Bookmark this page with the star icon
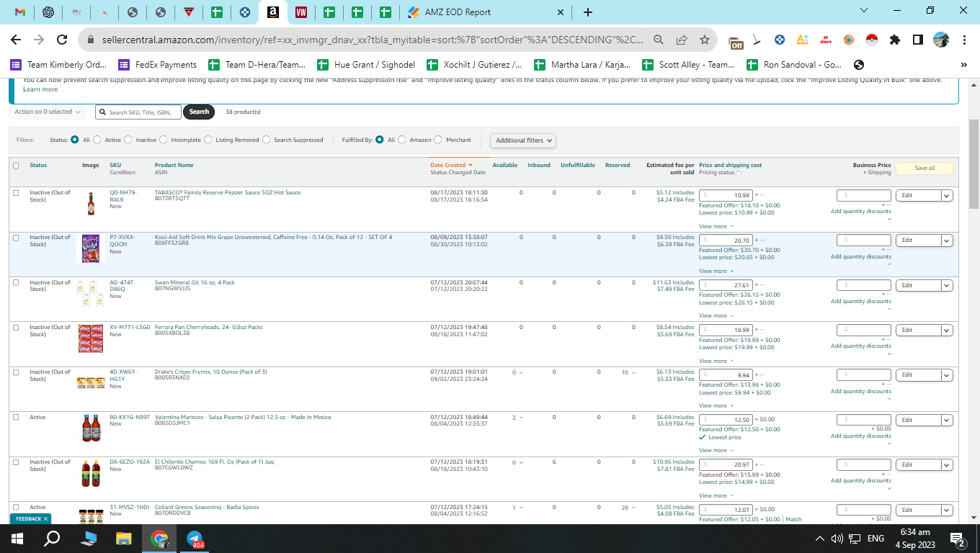The image size is (980, 553). click(705, 40)
